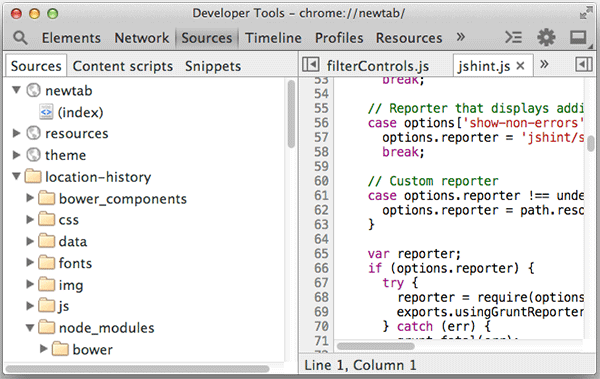The image size is (600, 379).
Task: Close the jshint.js tab
Action: tap(520, 66)
